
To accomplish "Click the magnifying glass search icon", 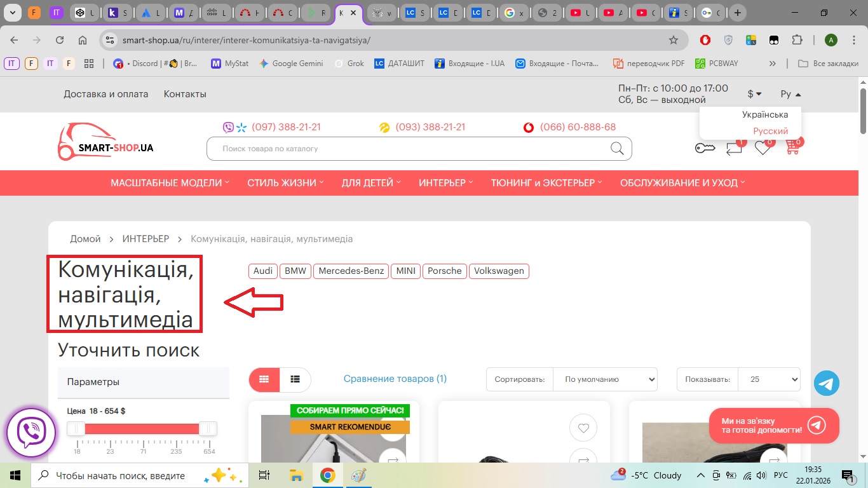I will (617, 149).
